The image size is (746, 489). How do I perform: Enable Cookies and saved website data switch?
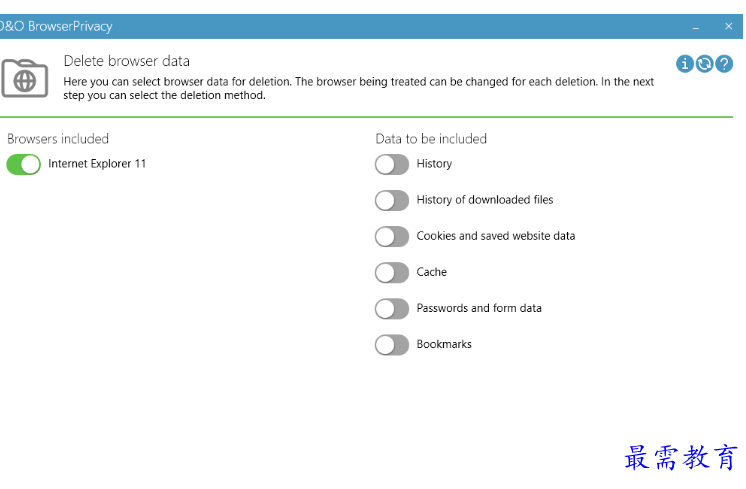(392, 236)
